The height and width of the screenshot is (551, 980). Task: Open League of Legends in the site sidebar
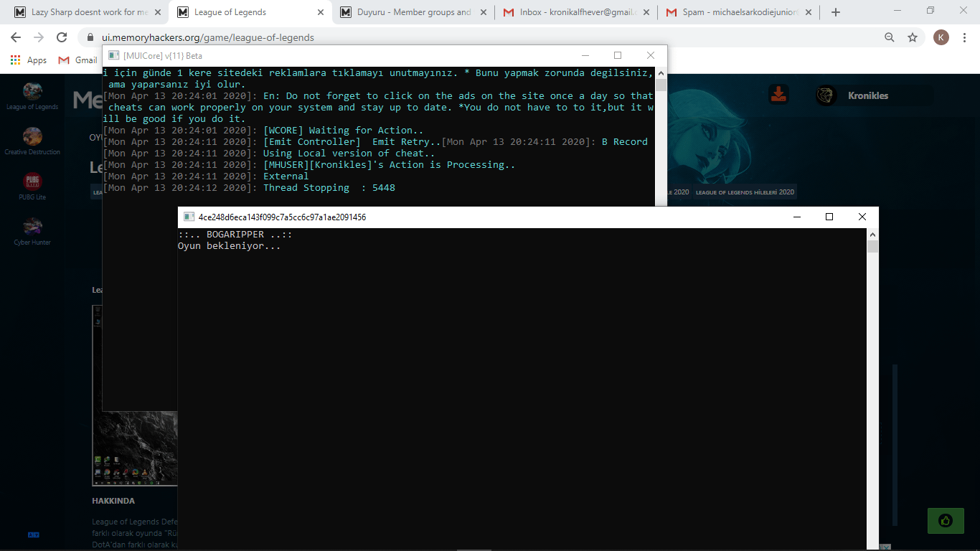pos(32,96)
